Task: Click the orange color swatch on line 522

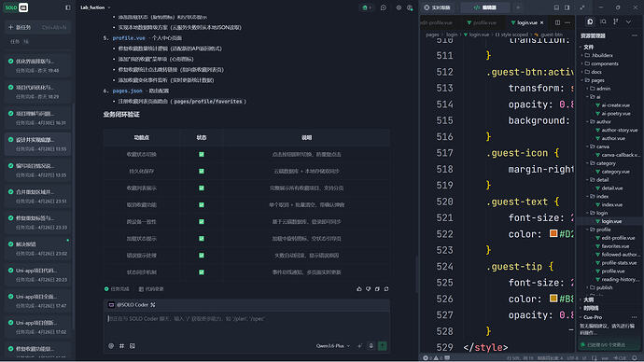Action: [553, 233]
